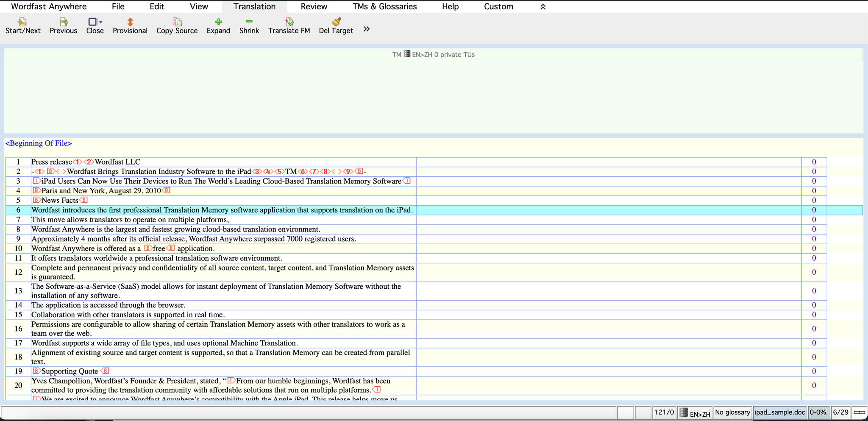The width and height of the screenshot is (868, 421).
Task: Click the blue layout icon in status bar
Action: 859,412
